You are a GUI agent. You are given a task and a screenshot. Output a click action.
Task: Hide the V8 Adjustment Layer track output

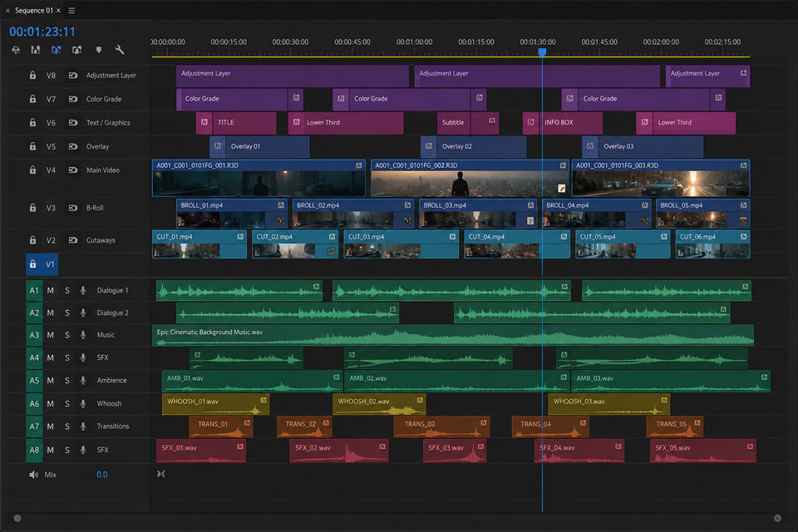pos(73,76)
